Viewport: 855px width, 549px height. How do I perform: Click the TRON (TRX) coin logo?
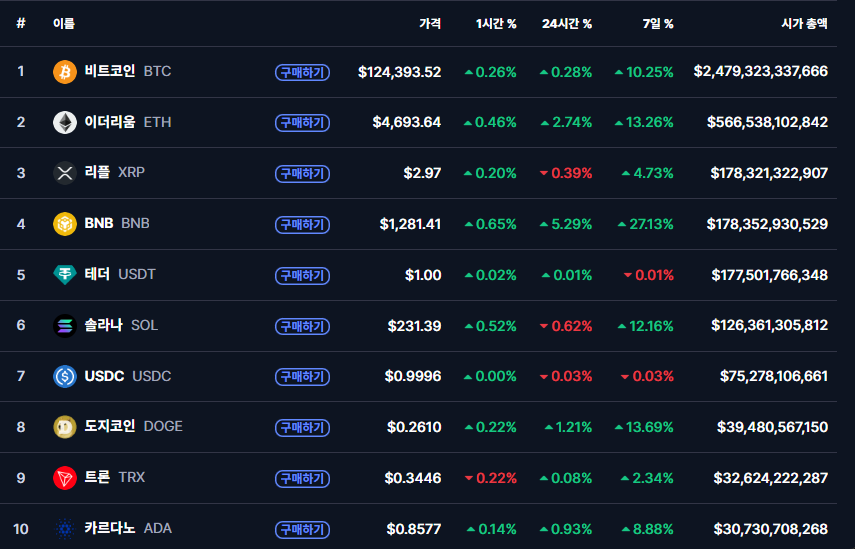[x=65, y=478]
